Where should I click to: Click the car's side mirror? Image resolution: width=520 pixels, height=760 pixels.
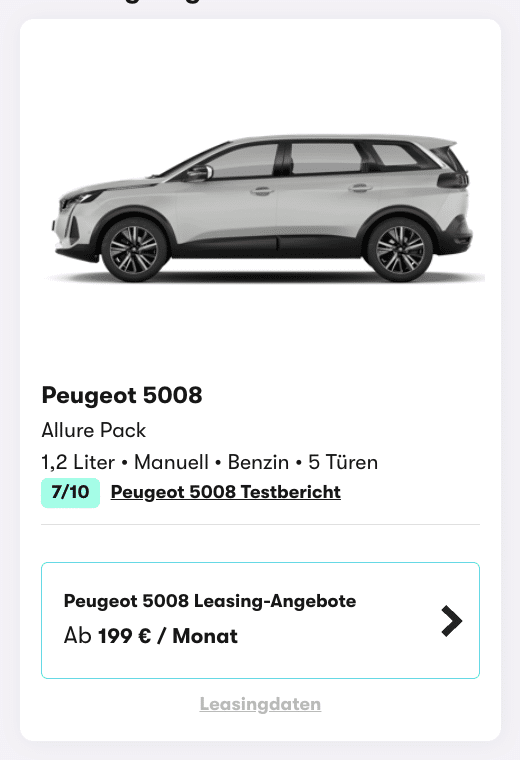point(200,173)
